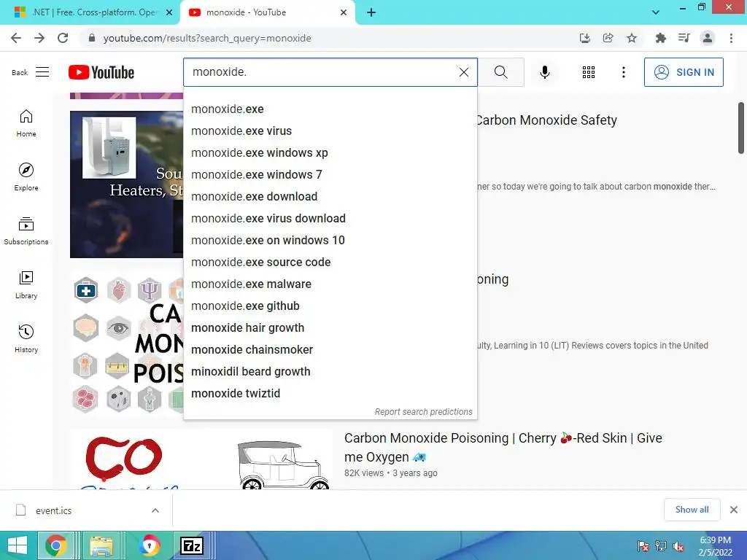
Task: Click the share page icon
Action: pyautogui.click(x=608, y=38)
